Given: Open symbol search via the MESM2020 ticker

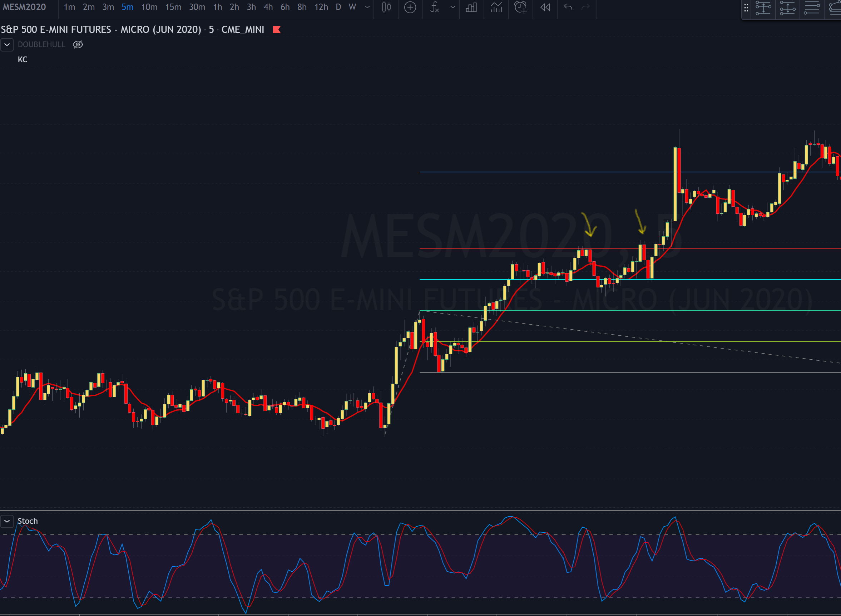Looking at the screenshot, I should click(25, 8).
